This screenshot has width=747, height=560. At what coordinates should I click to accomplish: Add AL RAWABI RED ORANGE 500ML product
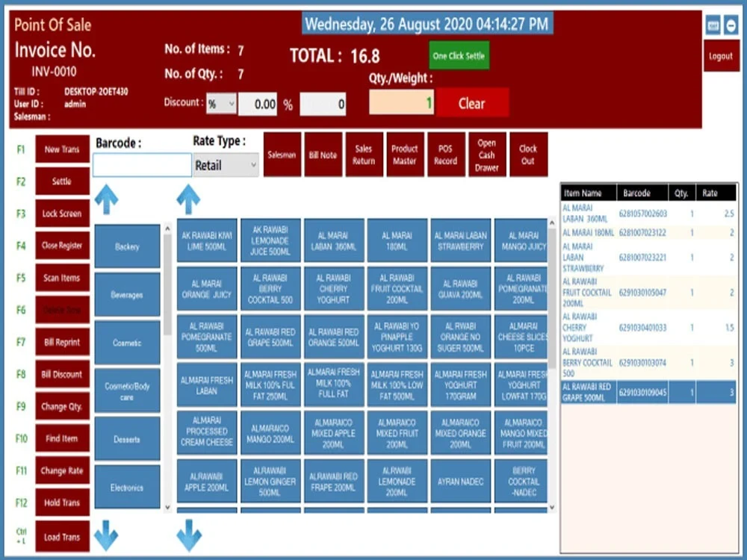click(x=333, y=337)
